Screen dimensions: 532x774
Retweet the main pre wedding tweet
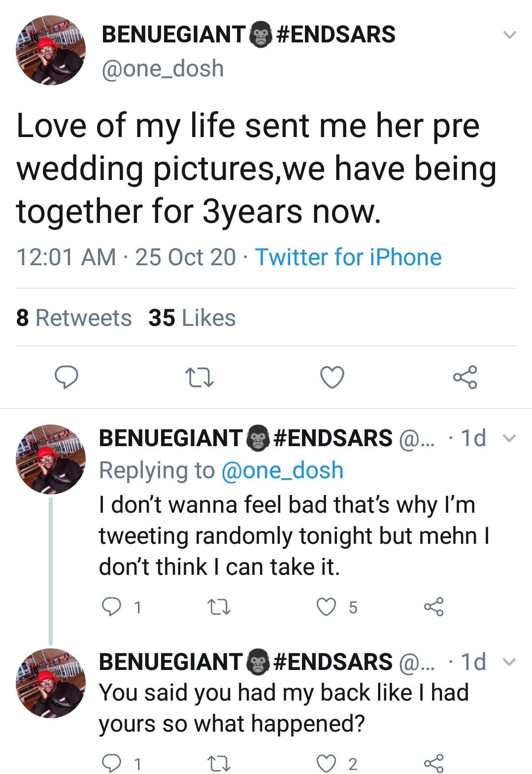pos(199,378)
